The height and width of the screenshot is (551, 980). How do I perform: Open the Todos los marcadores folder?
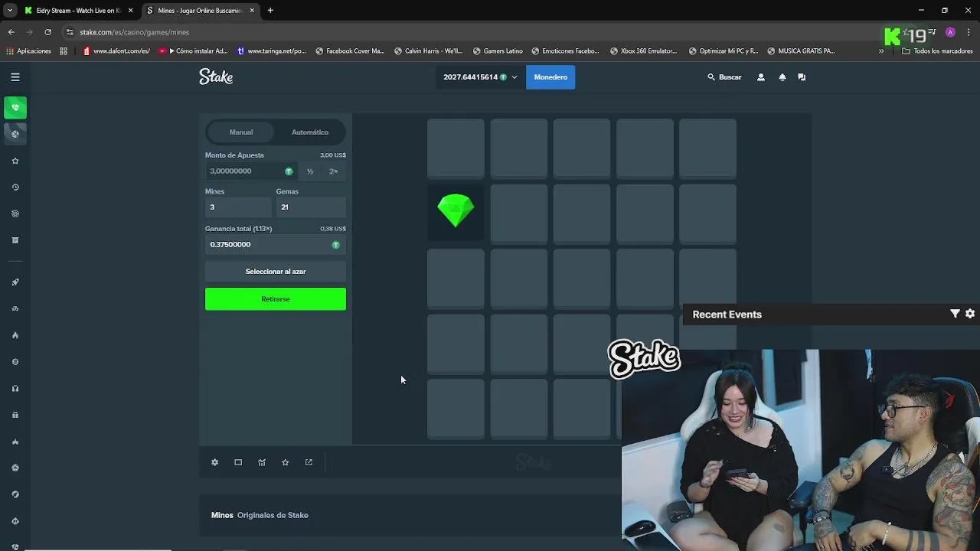point(937,51)
